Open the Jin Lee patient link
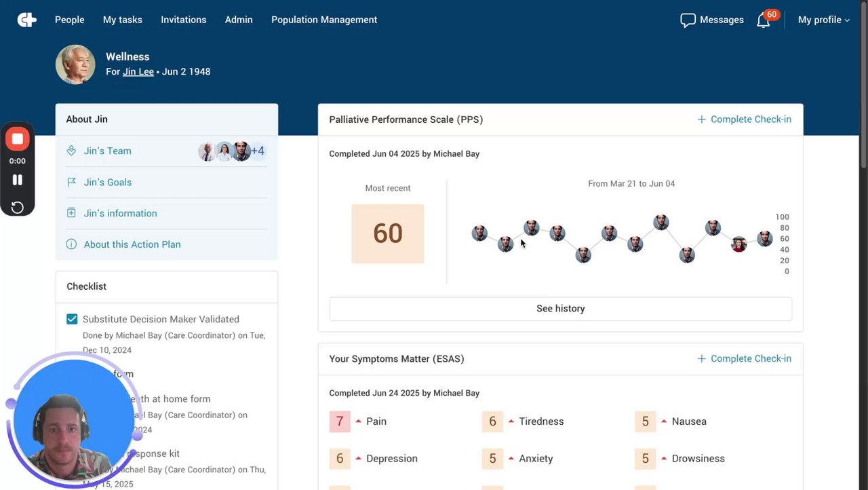This screenshot has width=868, height=490. point(138,72)
